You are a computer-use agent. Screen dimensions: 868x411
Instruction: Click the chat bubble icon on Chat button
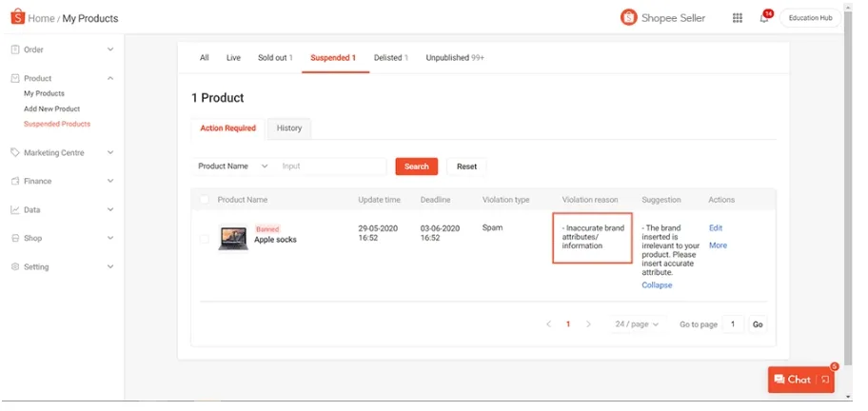779,380
